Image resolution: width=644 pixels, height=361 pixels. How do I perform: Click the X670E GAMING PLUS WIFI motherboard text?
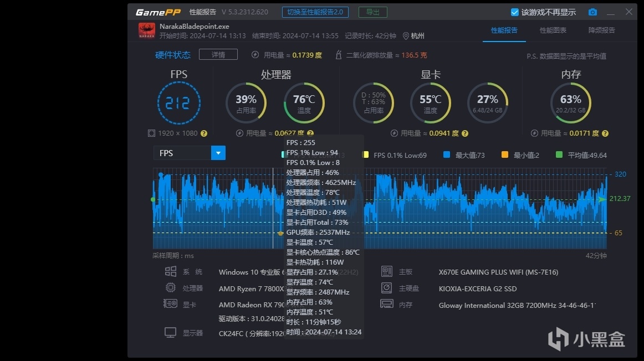pyautogui.click(x=498, y=272)
